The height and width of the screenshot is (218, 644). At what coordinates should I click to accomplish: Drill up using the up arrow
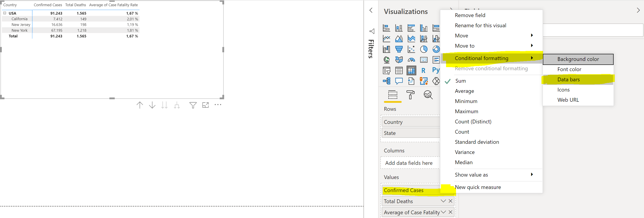(140, 105)
